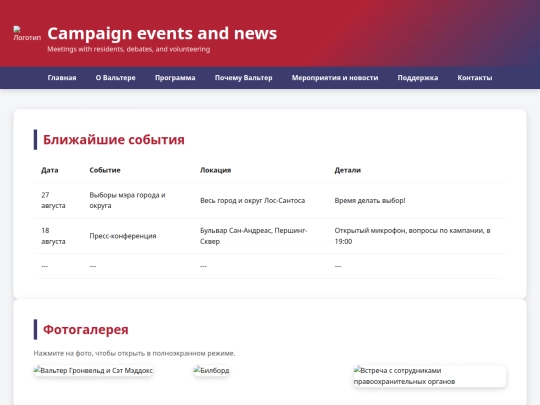Navigate to Поддержка section

(x=418, y=78)
